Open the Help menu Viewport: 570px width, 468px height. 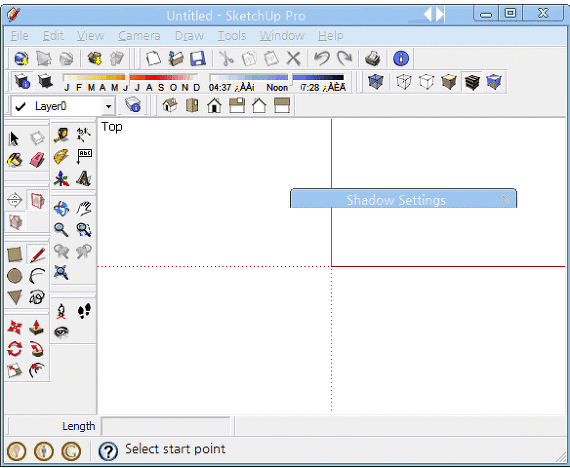click(x=330, y=36)
